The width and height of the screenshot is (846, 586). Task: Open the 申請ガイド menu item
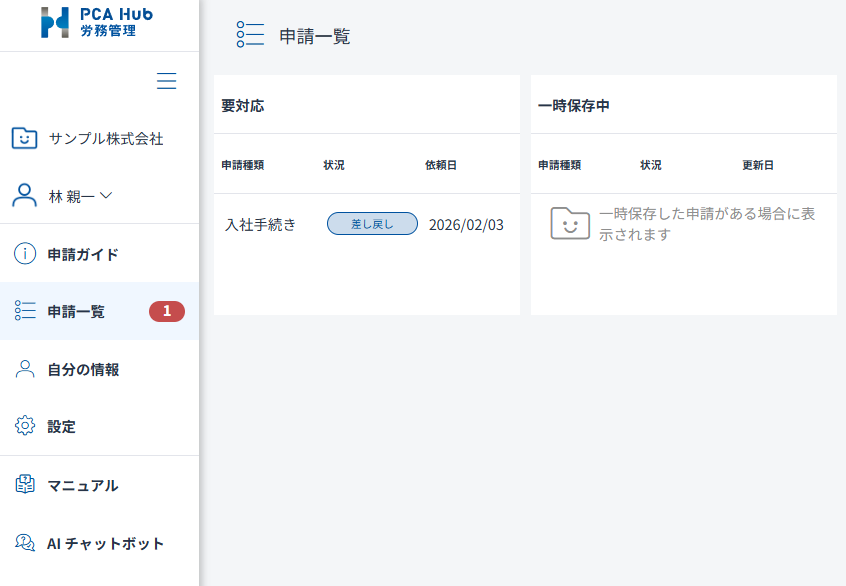click(83, 254)
